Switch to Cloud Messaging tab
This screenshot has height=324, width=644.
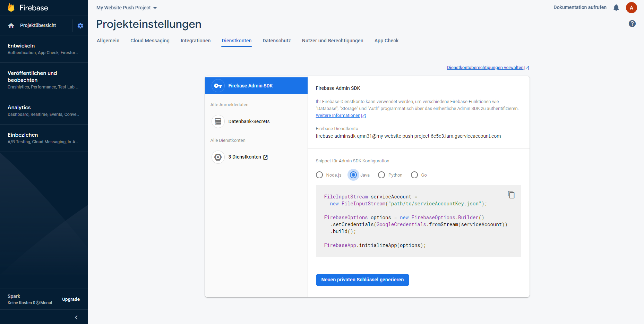(x=150, y=41)
